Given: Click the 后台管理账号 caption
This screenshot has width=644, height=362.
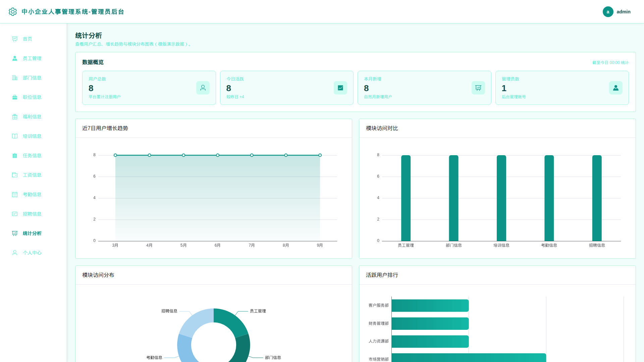Looking at the screenshot, I should [x=514, y=97].
